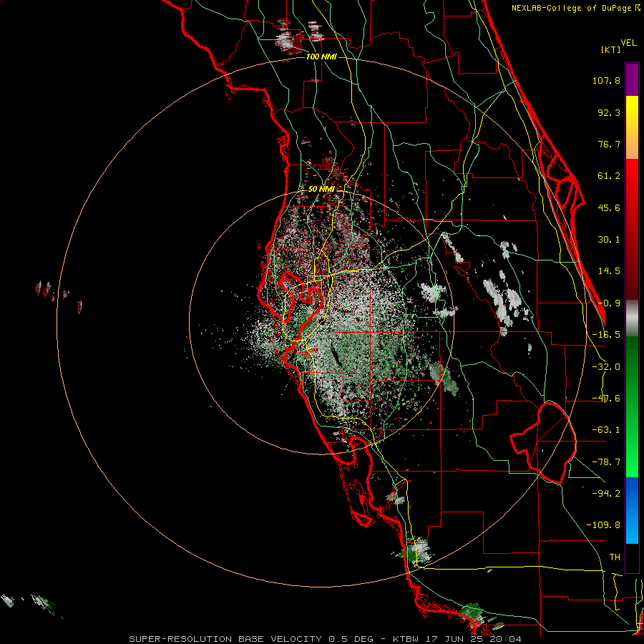The width and height of the screenshot is (644, 644).
Task: Select the -16.5 legend value
Action: pos(606,335)
